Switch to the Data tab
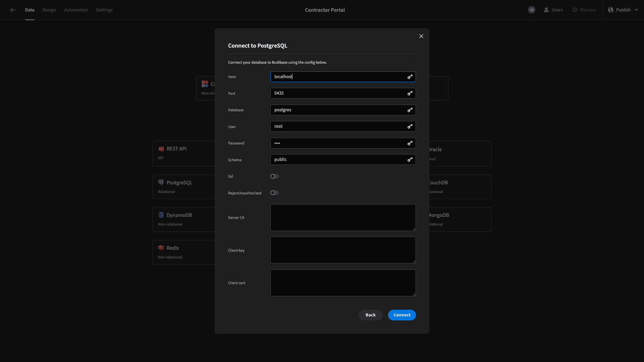 coord(30,10)
